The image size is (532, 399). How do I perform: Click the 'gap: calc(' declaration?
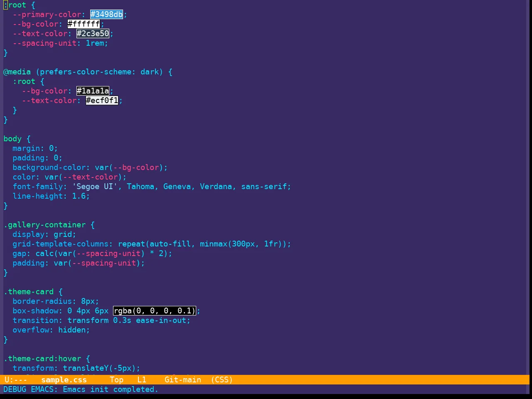(92, 254)
